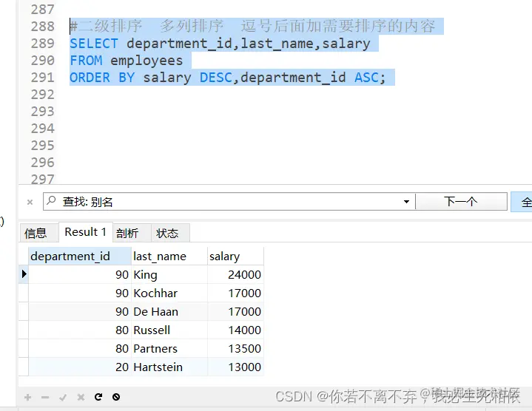Viewport: 532px width, 411px height.
Task: Select the Partners cell
Action: point(169,348)
